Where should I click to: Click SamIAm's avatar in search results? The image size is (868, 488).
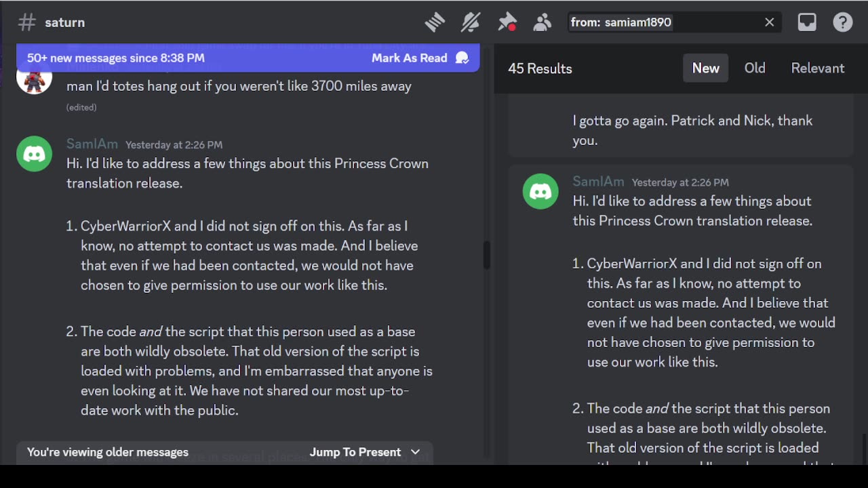point(540,192)
